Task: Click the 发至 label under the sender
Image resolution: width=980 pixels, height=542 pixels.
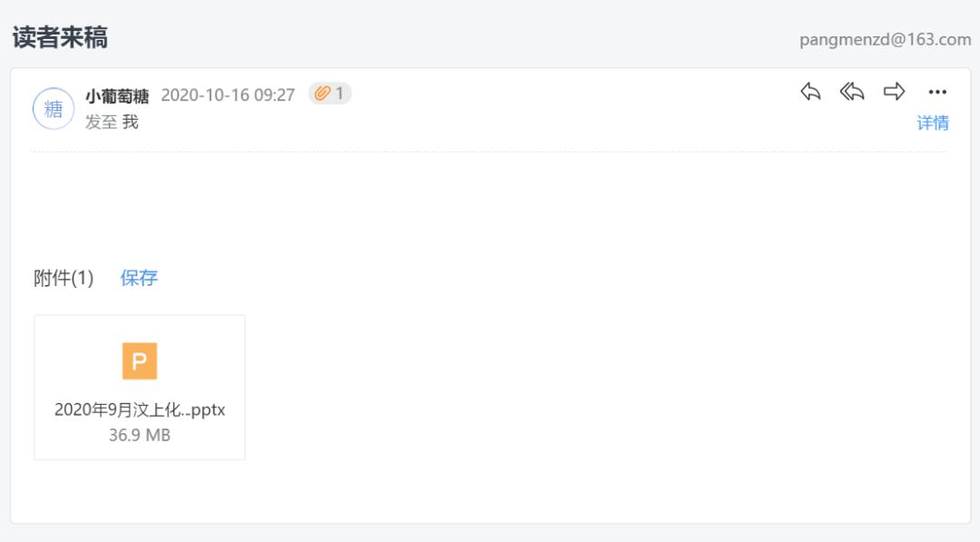Action: [101, 122]
